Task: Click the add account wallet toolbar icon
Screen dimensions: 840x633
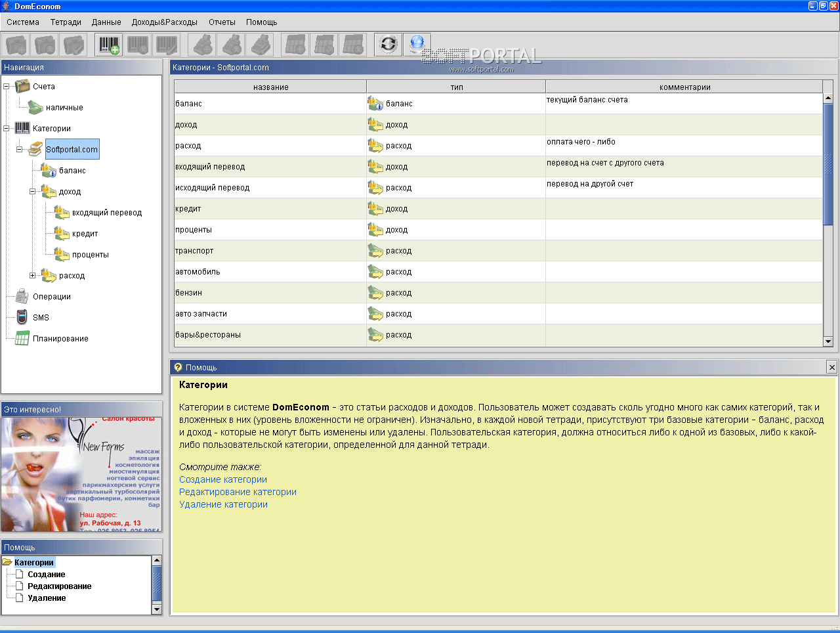Action: pyautogui.click(x=16, y=45)
